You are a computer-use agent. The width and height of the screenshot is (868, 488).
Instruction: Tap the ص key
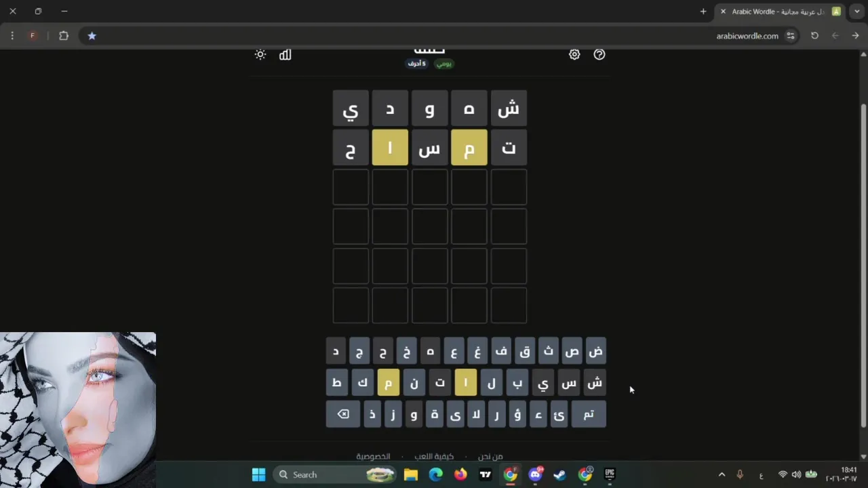[x=572, y=351]
